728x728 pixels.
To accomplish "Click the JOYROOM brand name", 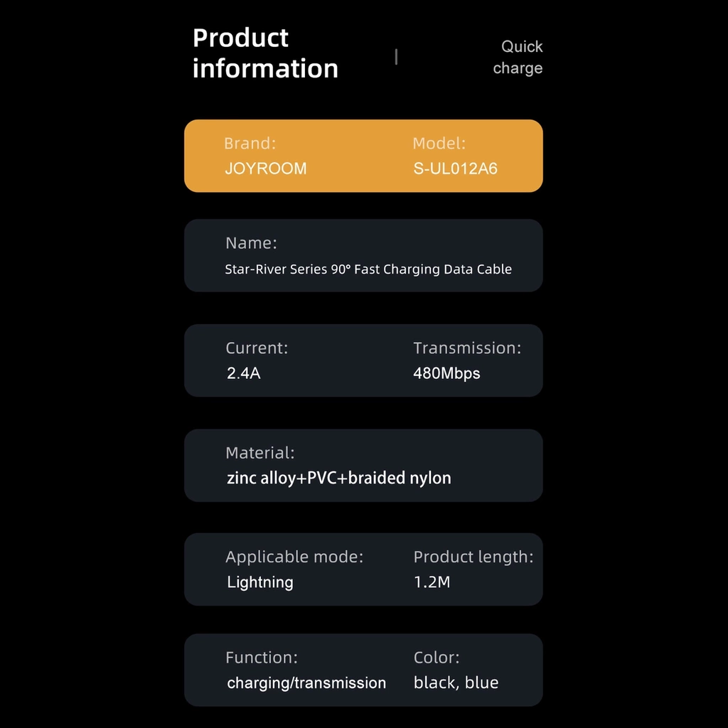I will [x=265, y=168].
